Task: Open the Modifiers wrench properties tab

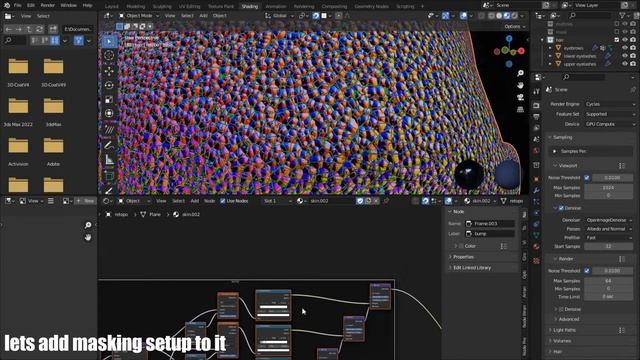Action: pyautogui.click(x=536, y=191)
